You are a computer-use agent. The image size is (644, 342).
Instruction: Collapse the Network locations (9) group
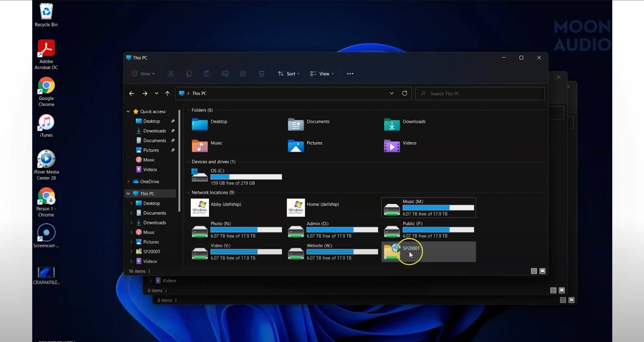[x=188, y=192]
